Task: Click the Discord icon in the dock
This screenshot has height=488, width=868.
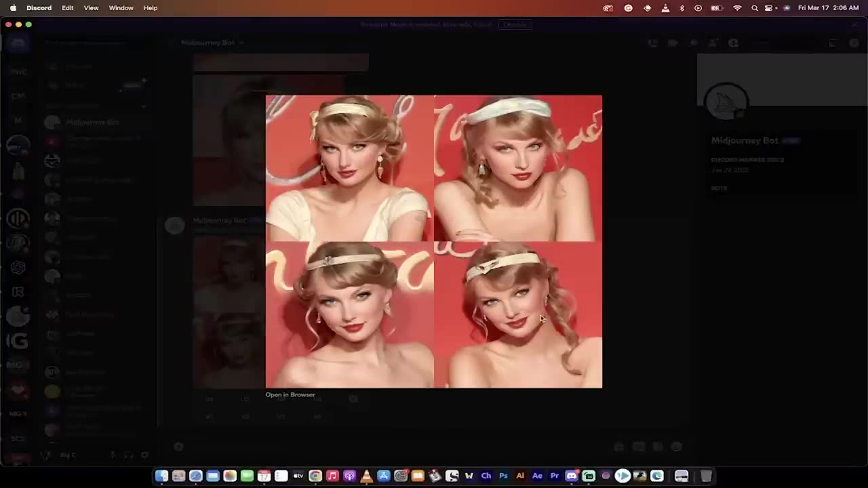Action: pyautogui.click(x=572, y=476)
